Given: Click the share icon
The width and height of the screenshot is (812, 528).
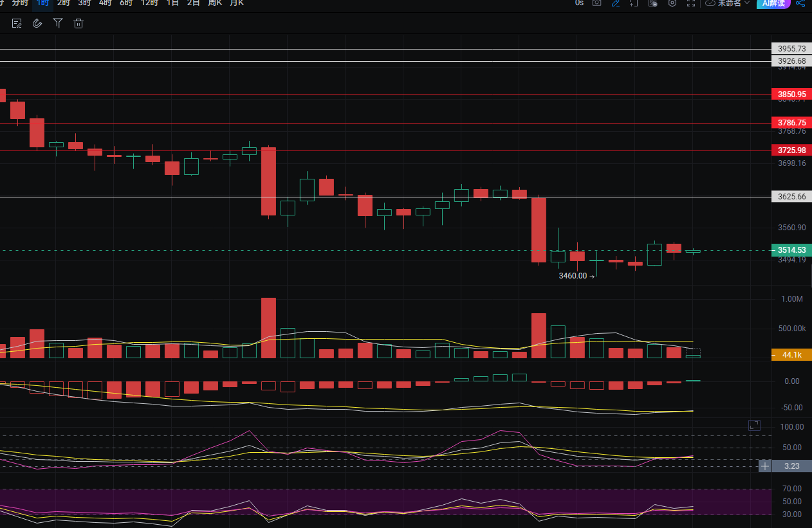Looking at the screenshot, I should [x=800, y=3].
